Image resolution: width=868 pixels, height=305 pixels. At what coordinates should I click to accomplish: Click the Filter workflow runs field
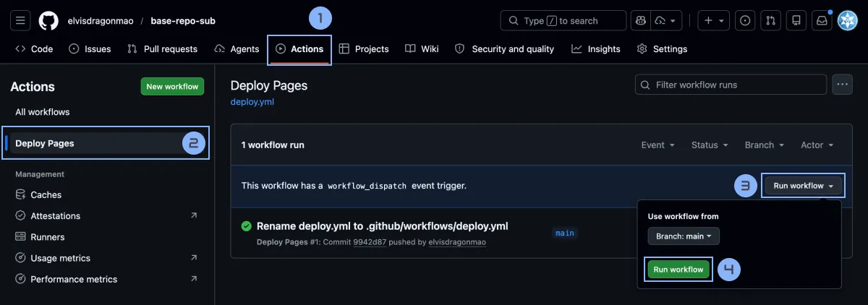731,85
